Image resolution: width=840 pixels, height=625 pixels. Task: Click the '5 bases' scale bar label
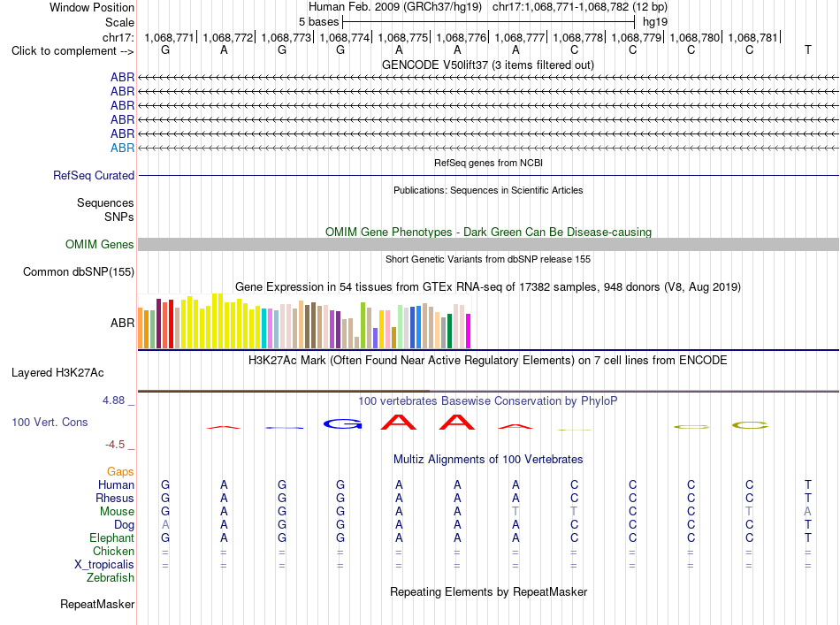click(x=318, y=22)
